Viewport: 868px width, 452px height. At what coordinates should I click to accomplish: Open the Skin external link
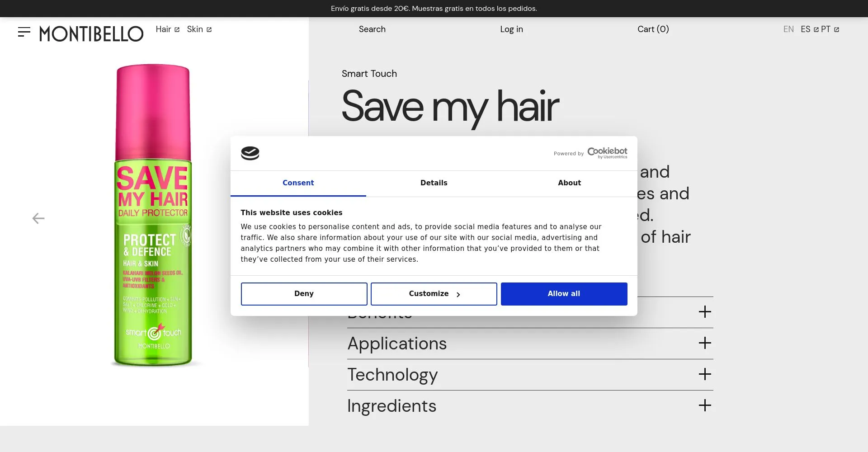click(199, 29)
